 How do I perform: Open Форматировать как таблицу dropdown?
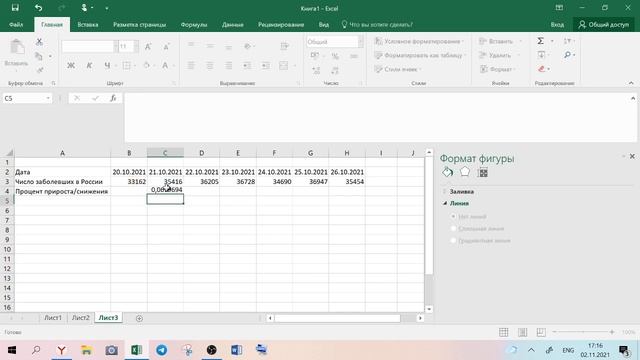pyautogui.click(x=420, y=55)
